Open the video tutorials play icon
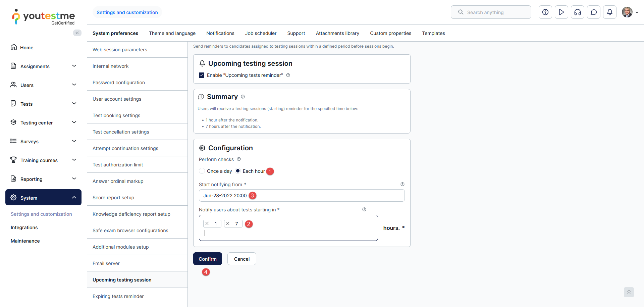The height and width of the screenshot is (307, 644). pos(561,12)
